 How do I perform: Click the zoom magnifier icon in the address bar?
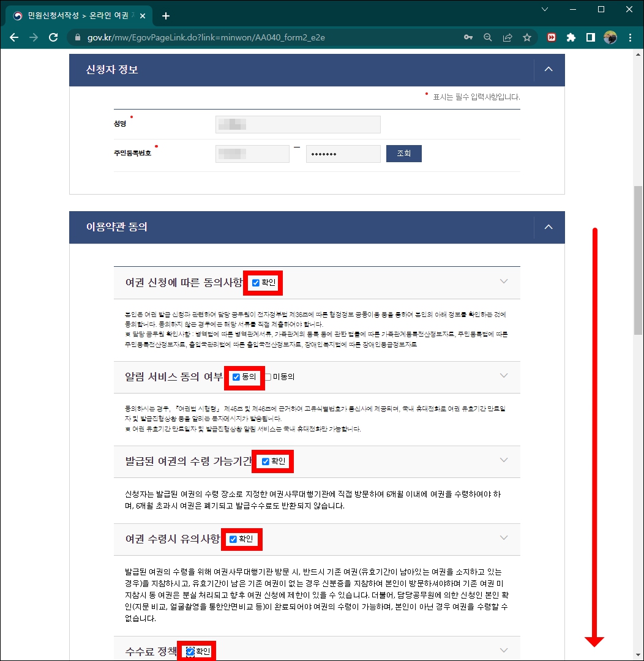[x=487, y=37]
